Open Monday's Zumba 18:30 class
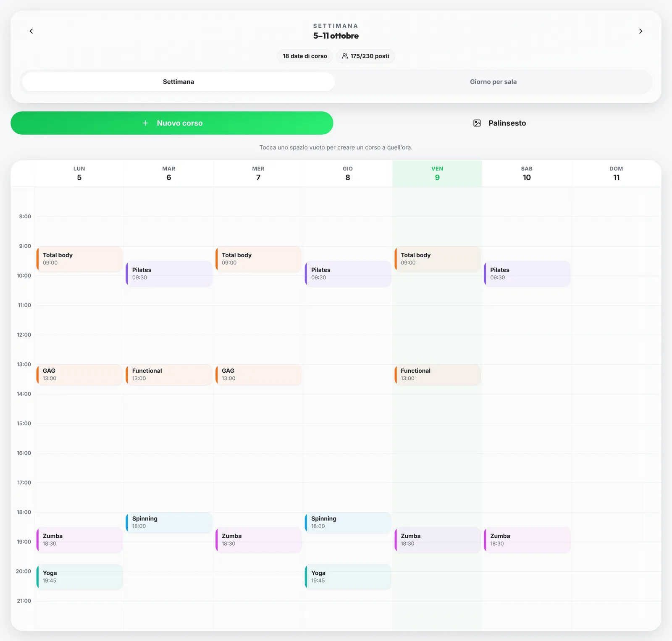 [79, 540]
